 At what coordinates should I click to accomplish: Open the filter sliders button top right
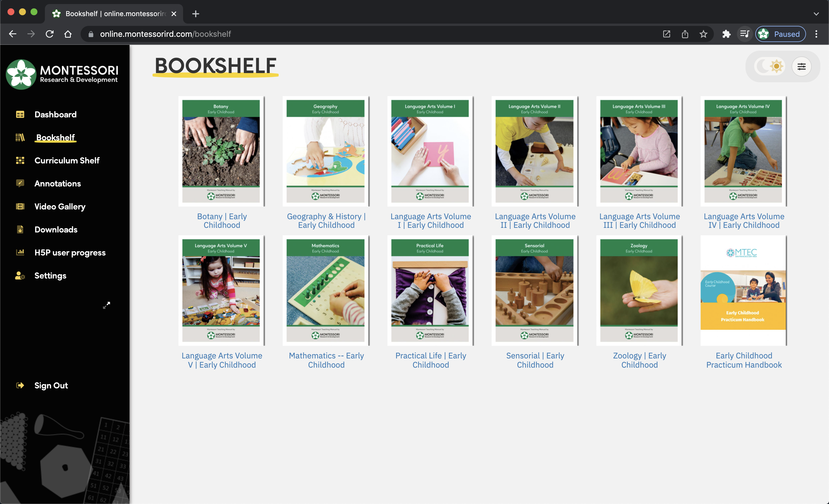(x=801, y=66)
